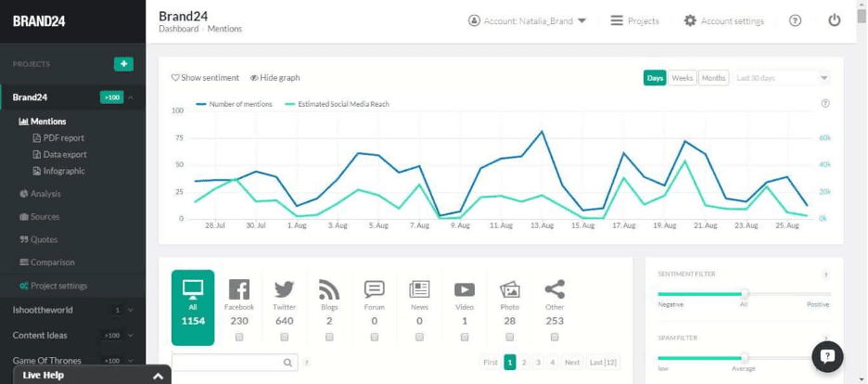This screenshot has height=384, width=868.
Task: Open the Account Natalia_Brand dropdown
Action: (x=527, y=21)
